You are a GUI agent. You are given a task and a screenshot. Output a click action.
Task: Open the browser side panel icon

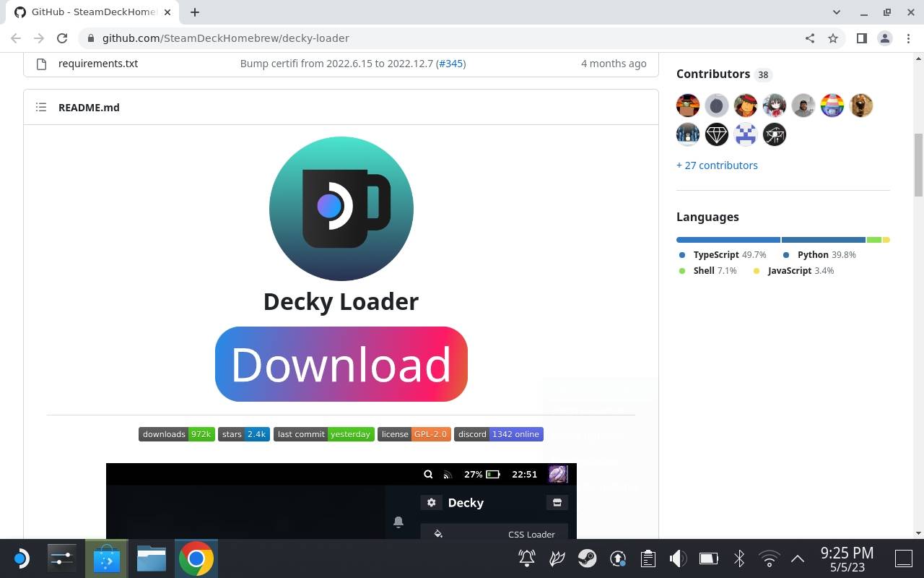click(x=861, y=38)
